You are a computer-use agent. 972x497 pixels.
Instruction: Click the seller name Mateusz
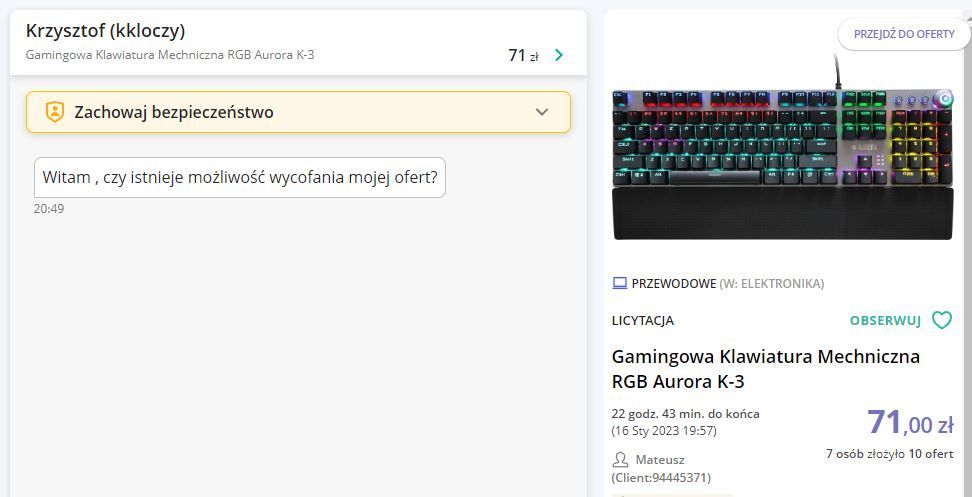click(x=660, y=460)
